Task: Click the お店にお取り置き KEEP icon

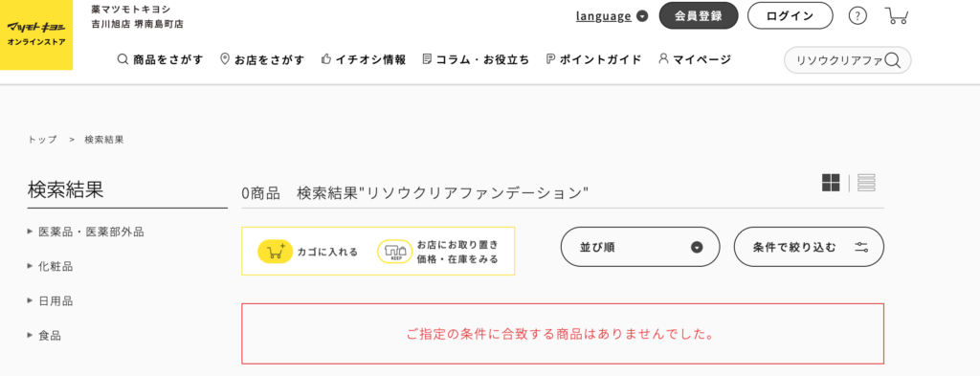Action: coord(394,251)
